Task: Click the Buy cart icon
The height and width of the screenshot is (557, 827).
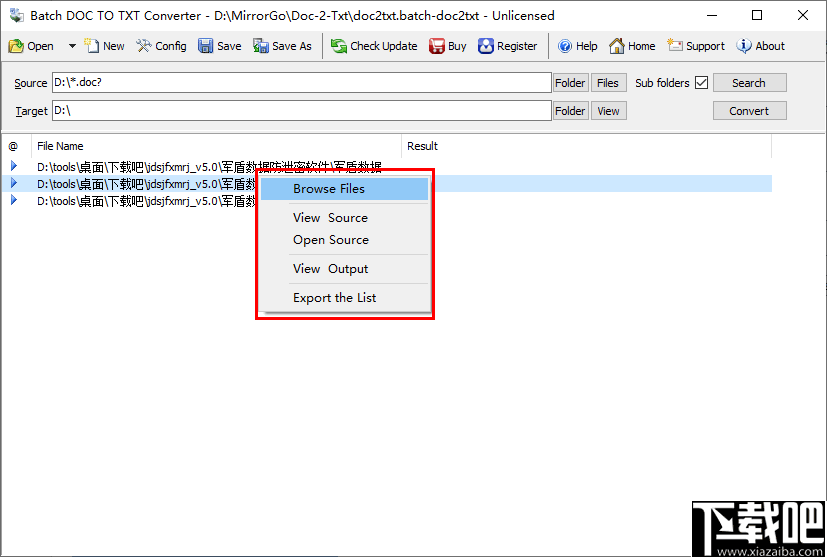Action: (437, 46)
